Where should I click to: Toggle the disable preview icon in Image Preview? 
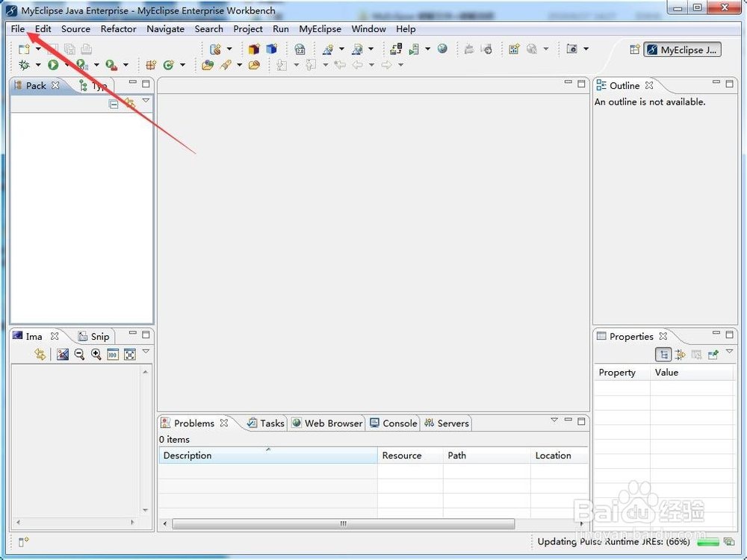pos(63,354)
